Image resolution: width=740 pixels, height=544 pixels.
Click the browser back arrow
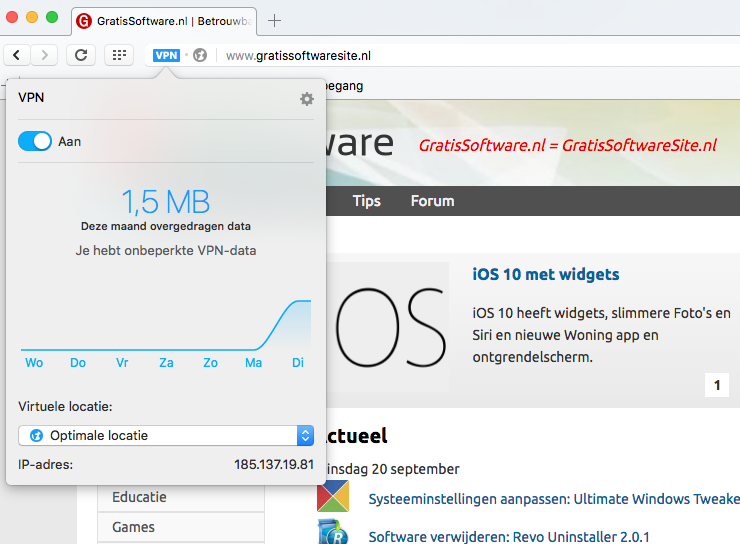18,55
